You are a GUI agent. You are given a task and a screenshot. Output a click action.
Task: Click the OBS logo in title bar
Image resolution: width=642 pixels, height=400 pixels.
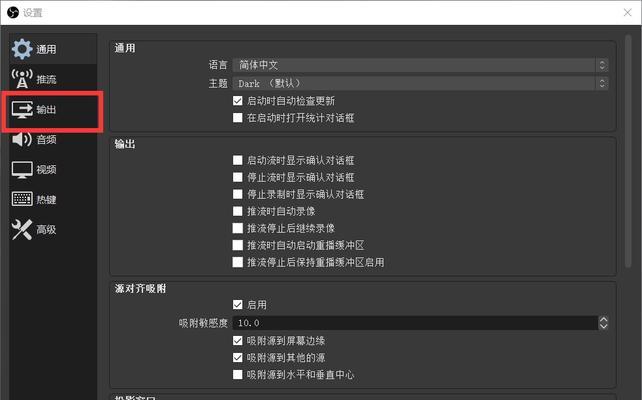point(13,12)
